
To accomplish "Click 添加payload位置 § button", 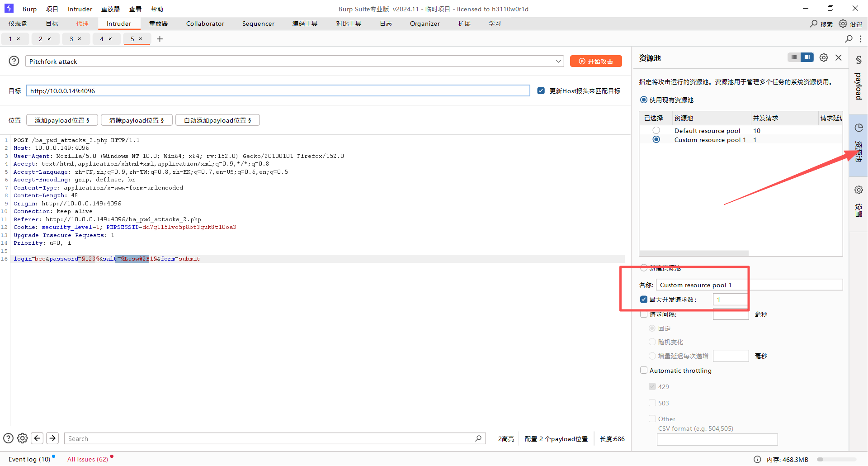I will pyautogui.click(x=62, y=120).
